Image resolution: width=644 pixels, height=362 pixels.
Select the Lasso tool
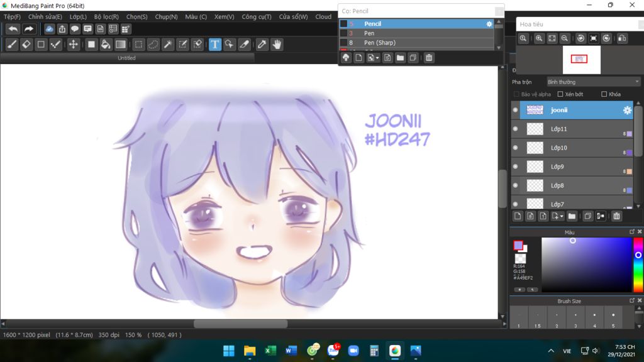pos(153,45)
